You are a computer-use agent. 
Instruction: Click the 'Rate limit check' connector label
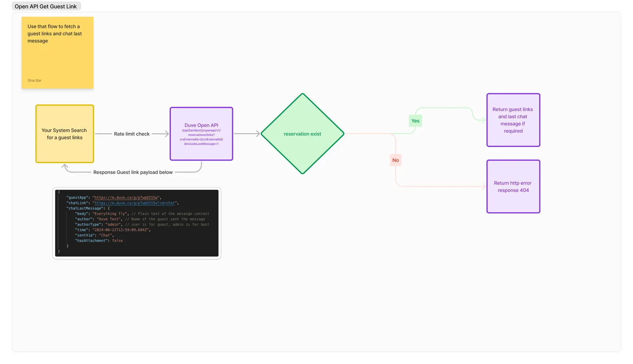pos(132,134)
